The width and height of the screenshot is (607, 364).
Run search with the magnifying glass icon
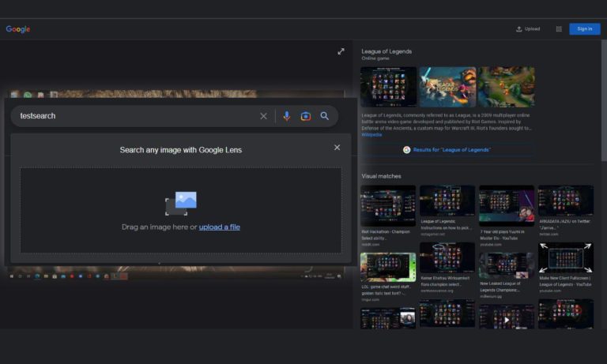click(324, 116)
